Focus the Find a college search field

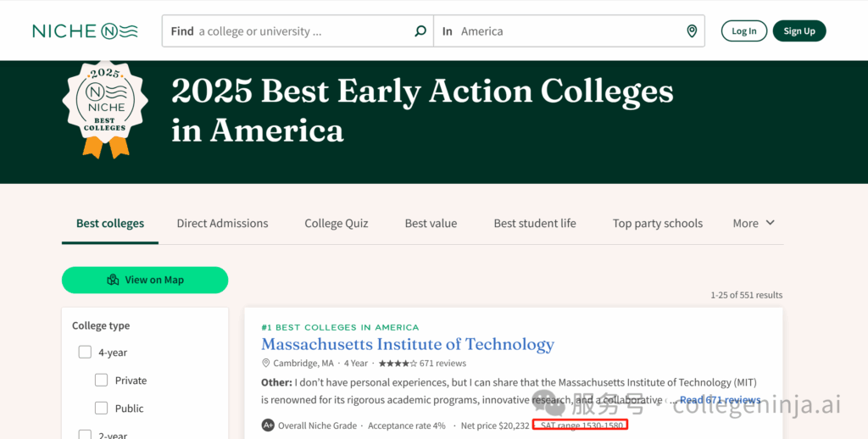point(298,31)
